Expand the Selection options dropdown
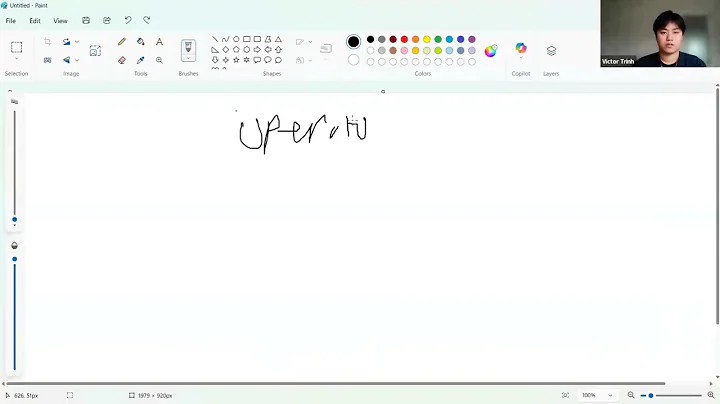The image size is (720, 404). pos(17,58)
